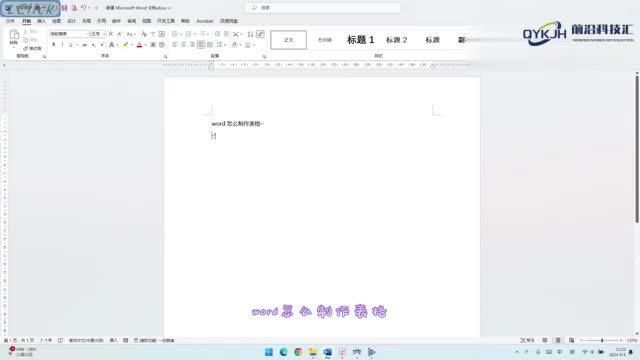
Task: Click the Save icon in the title bar
Action: pyautogui.click(x=64, y=8)
